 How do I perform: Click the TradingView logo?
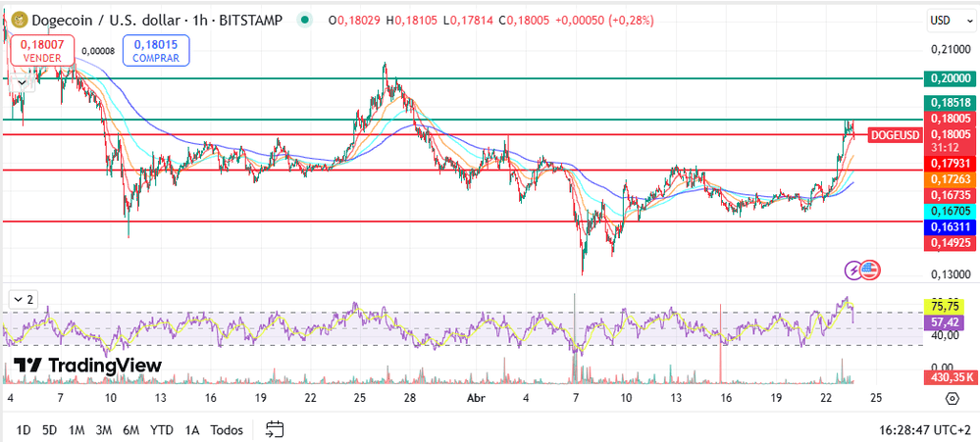pyautogui.click(x=87, y=366)
